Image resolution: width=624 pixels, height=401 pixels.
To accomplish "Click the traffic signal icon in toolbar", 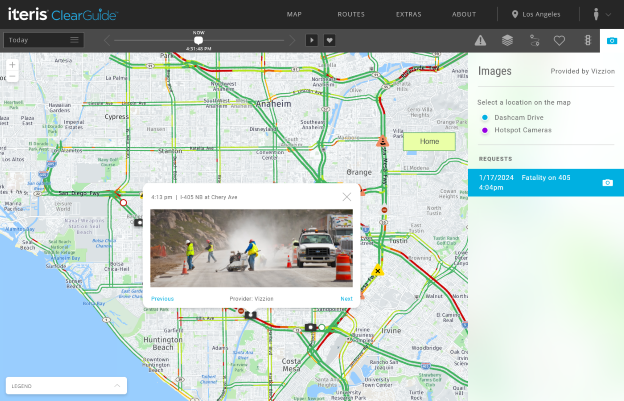I will 587,40.
